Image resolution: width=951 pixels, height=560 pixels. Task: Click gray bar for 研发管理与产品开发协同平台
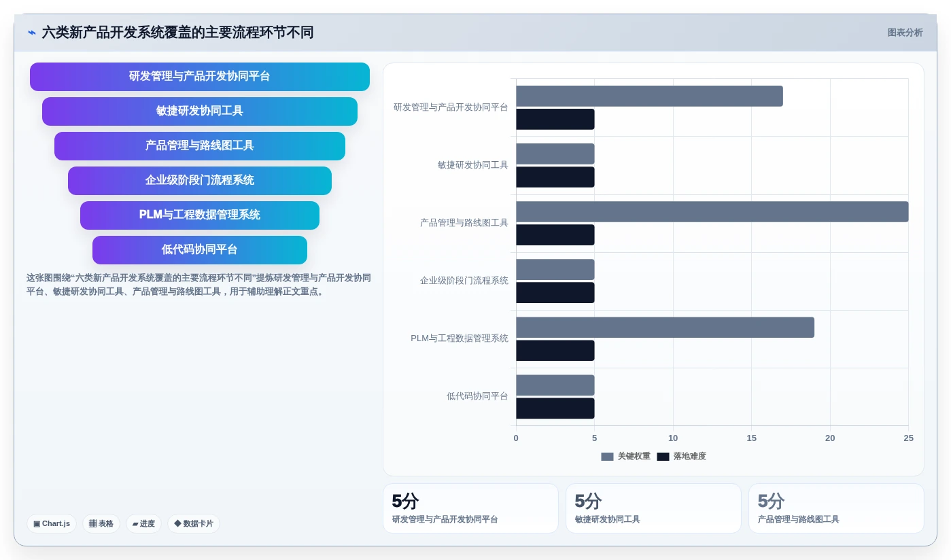649,96
